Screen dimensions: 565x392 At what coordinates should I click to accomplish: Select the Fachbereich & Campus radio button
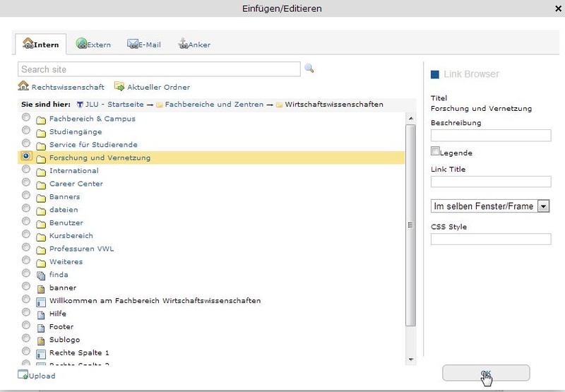pos(26,117)
